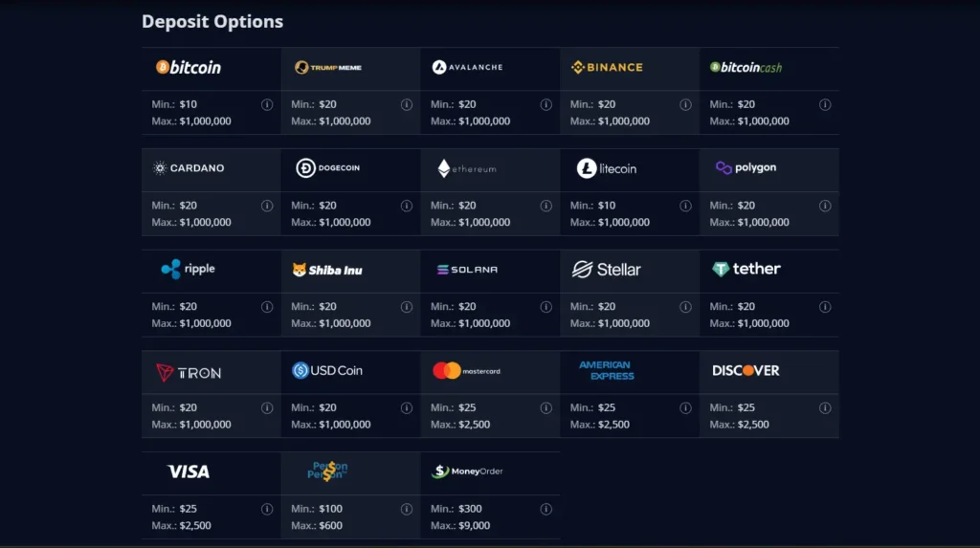The image size is (980, 548).
Task: Click Discover 'Max.: $2,500' text
Action: [x=740, y=425]
